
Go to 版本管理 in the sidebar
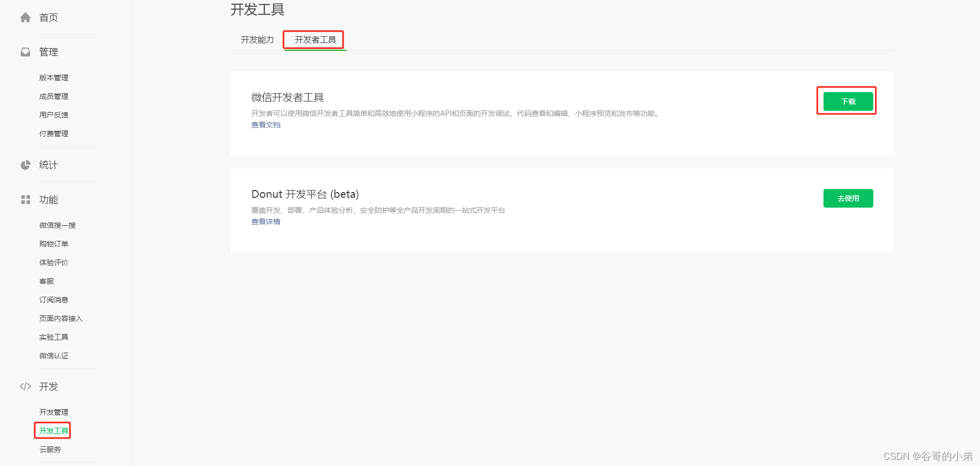(x=54, y=78)
